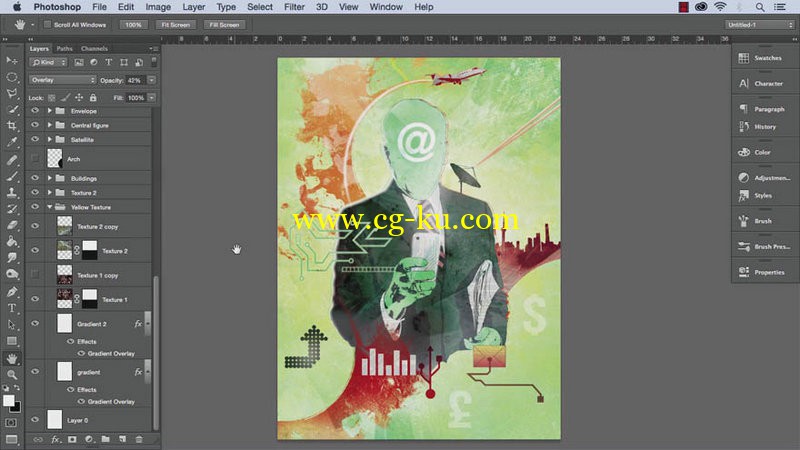Show the Arch layer

click(x=35, y=159)
